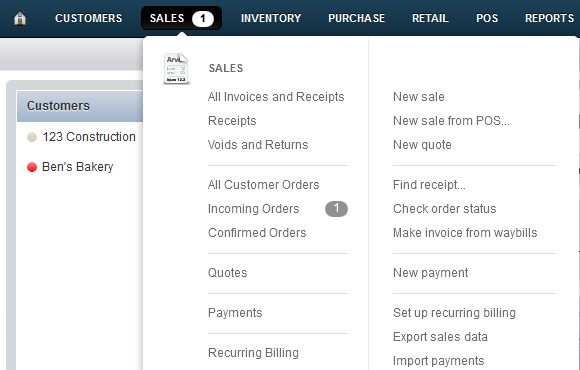
Task: Open the Purchase menu
Action: point(357,18)
